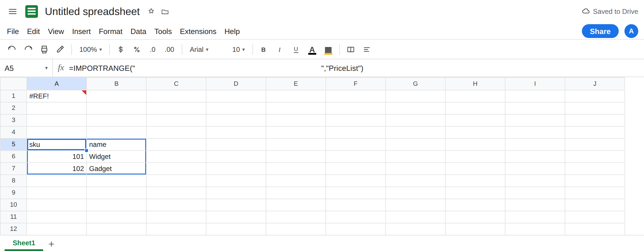Open the File menu
This screenshot has height=251, width=644.
pyautogui.click(x=13, y=31)
